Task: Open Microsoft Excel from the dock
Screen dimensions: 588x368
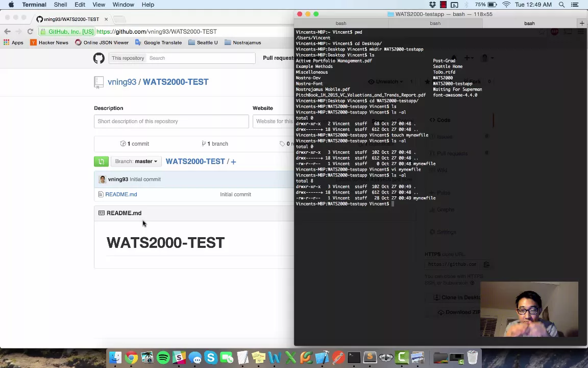Action: (x=290, y=357)
